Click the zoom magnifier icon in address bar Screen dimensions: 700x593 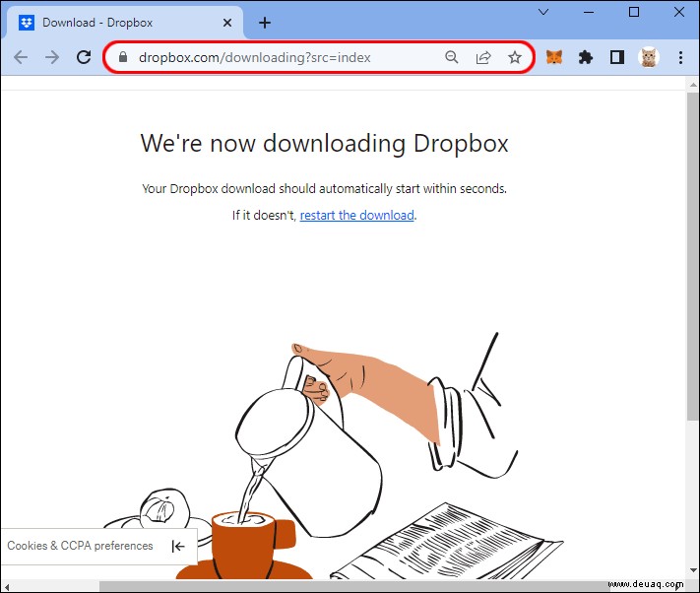(452, 57)
